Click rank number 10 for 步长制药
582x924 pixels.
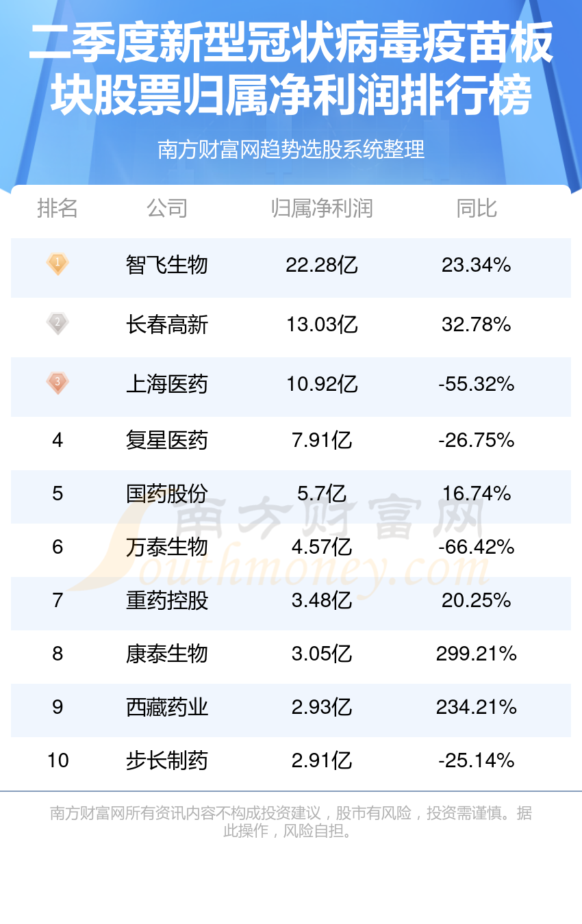click(58, 760)
